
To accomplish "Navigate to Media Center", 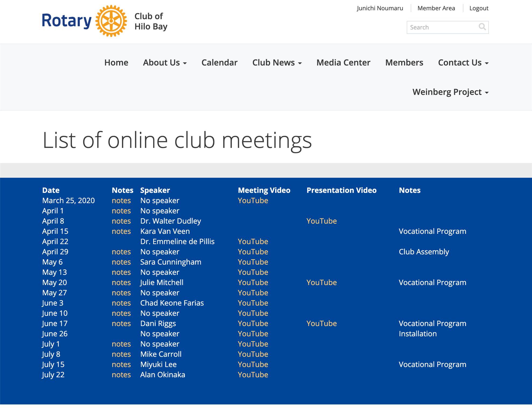I will pos(343,63).
